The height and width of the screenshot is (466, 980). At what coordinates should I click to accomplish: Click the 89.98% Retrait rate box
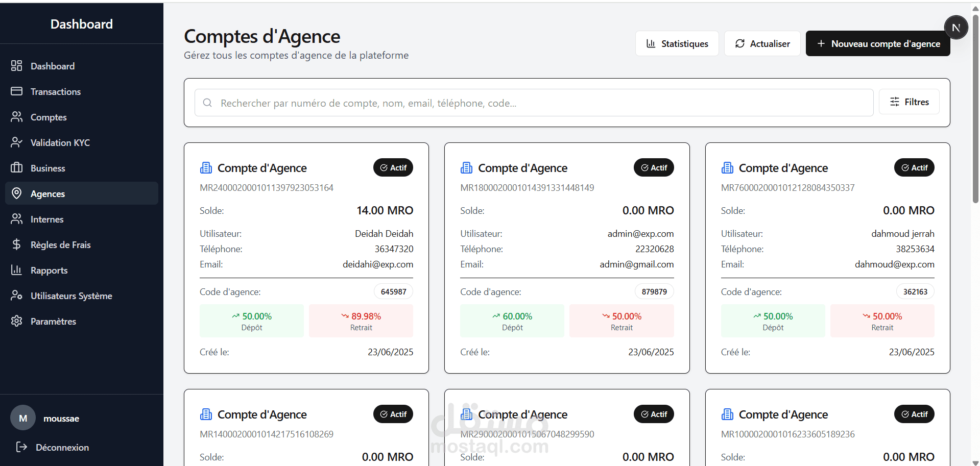click(361, 321)
